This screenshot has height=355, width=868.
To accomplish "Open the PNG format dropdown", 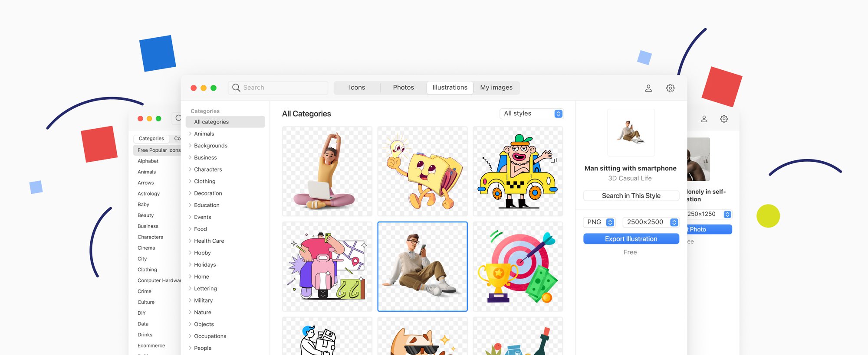I will point(599,222).
